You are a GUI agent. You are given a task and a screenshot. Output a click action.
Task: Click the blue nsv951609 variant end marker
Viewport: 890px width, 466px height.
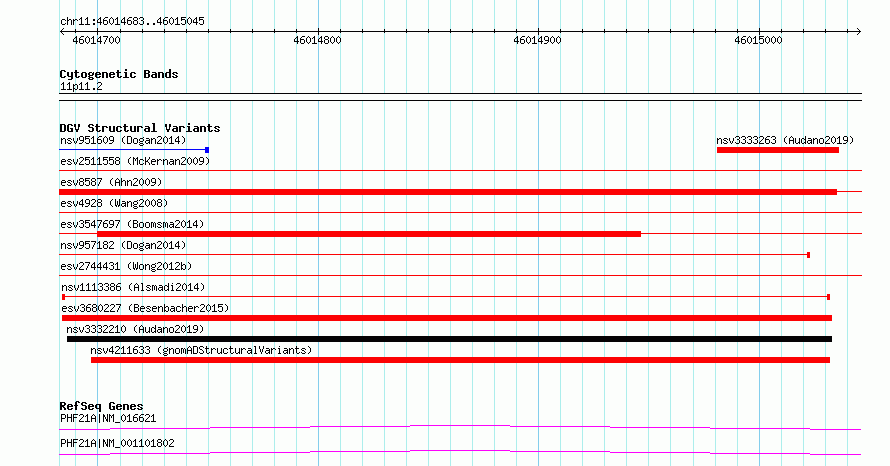(x=207, y=150)
